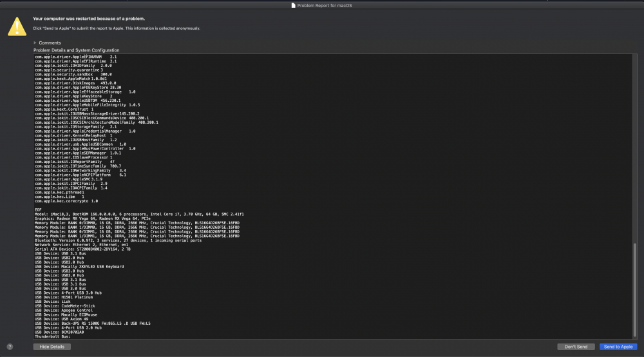Click the IOSCSIArchitectureModelFamily 408.200.1 line
Screen dimensions: 644x357
[x=97, y=122]
